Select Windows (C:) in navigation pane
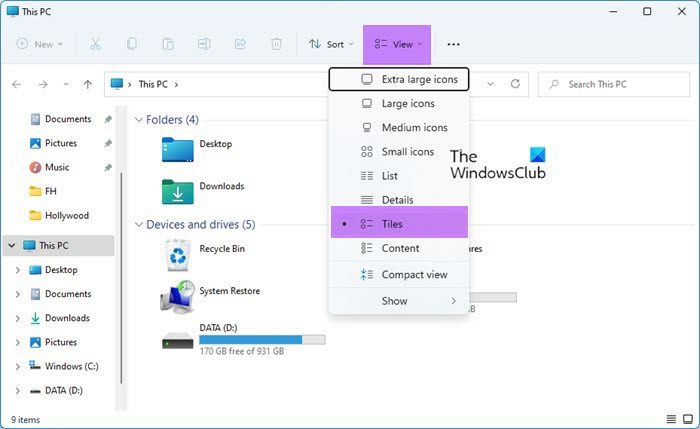 click(x=63, y=366)
